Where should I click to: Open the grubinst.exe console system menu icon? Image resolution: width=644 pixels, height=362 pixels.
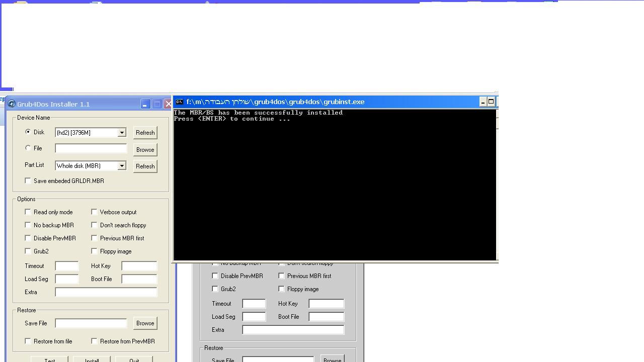179,102
